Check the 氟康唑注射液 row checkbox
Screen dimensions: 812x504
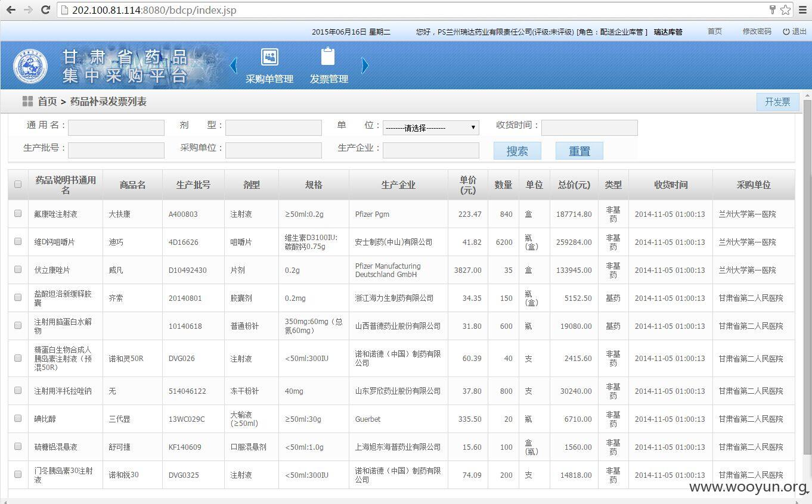(x=18, y=213)
